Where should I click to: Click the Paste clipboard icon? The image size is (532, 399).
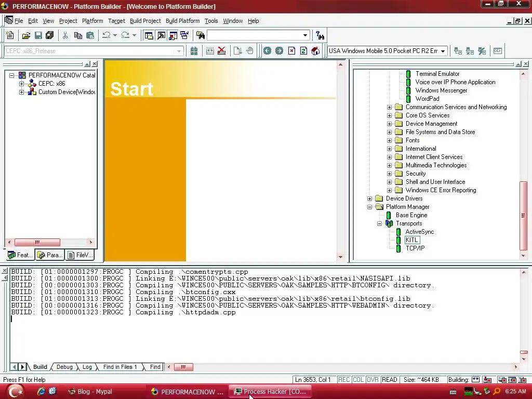click(x=90, y=35)
